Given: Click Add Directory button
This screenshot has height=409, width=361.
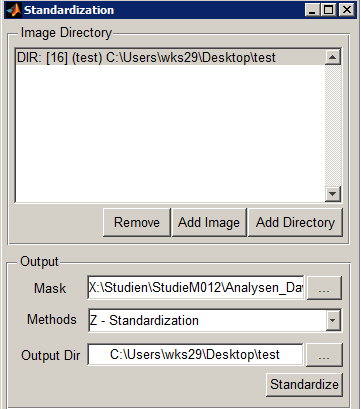Looking at the screenshot, I should tap(295, 222).
